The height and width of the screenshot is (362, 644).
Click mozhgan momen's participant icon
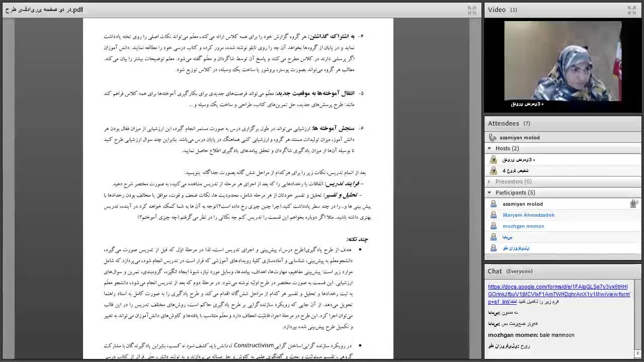[x=493, y=226]
